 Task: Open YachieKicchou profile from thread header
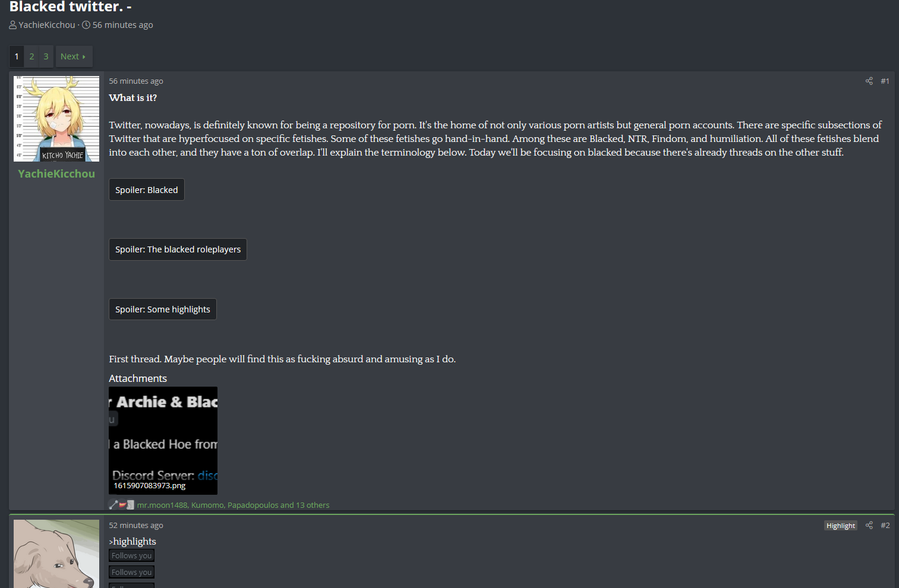coord(47,25)
